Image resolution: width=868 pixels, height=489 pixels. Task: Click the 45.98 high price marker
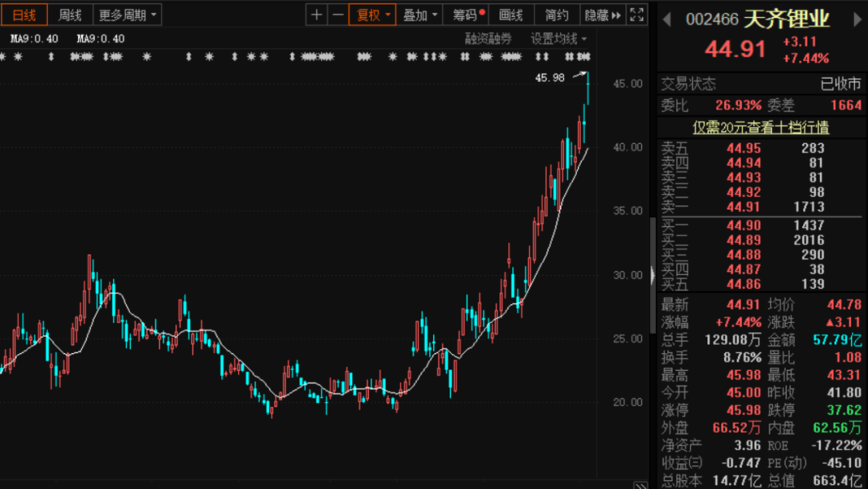point(550,78)
